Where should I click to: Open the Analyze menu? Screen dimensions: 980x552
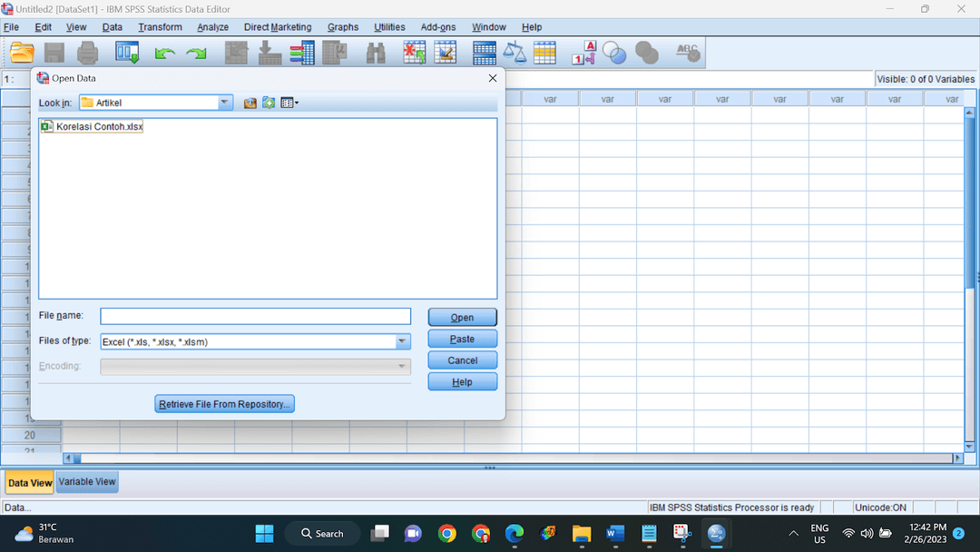[212, 27]
